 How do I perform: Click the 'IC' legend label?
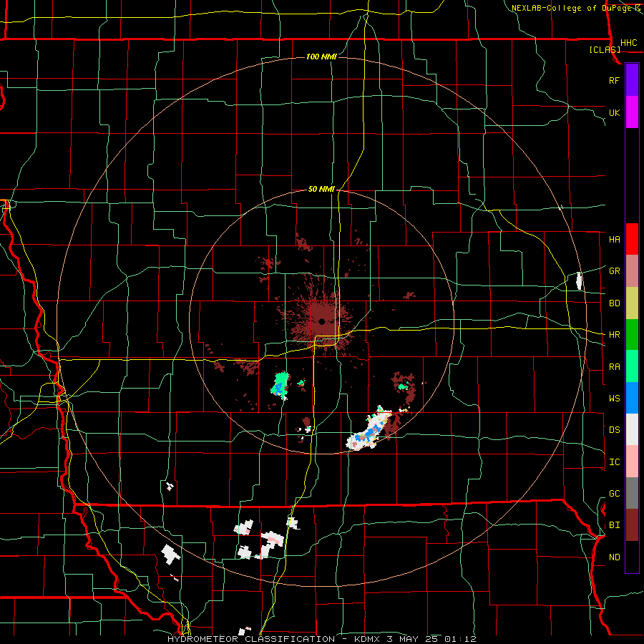click(614, 462)
